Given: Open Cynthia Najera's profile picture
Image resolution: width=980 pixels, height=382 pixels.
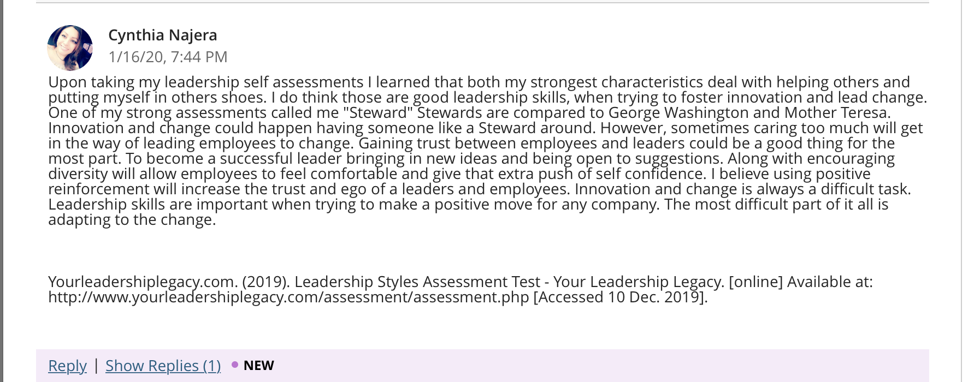Looking at the screenshot, I should (70, 48).
